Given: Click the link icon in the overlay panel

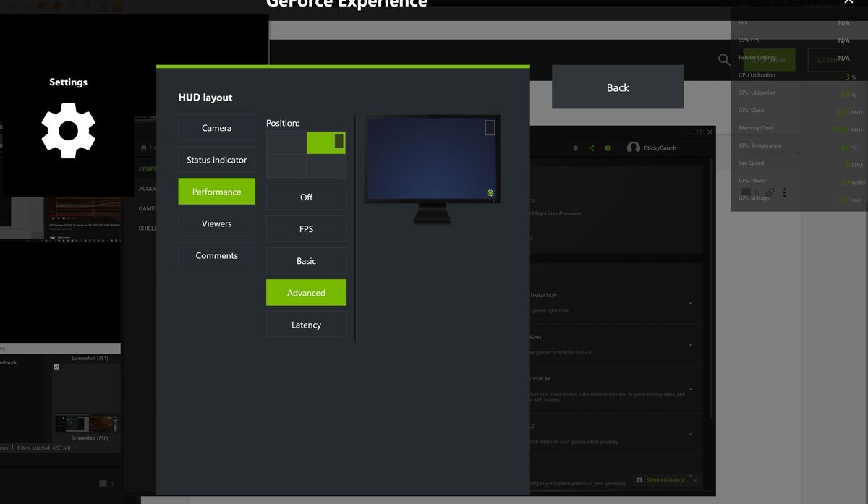Looking at the screenshot, I should pos(770,191).
